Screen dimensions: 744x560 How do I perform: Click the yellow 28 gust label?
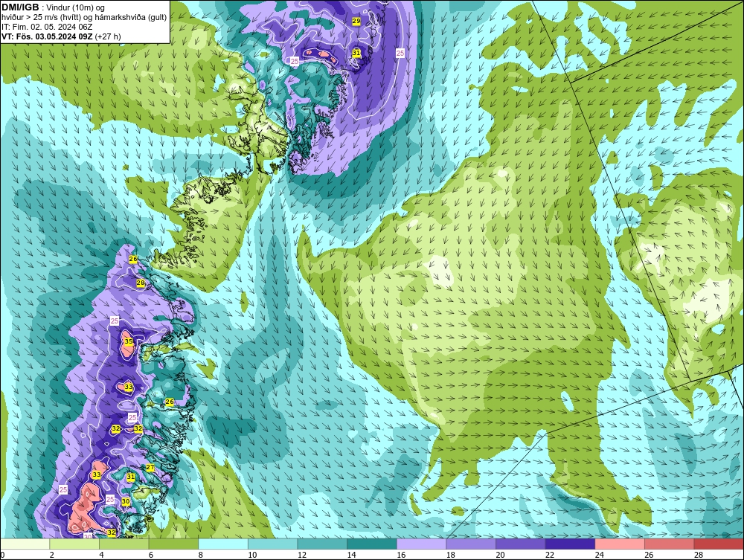[x=141, y=283]
